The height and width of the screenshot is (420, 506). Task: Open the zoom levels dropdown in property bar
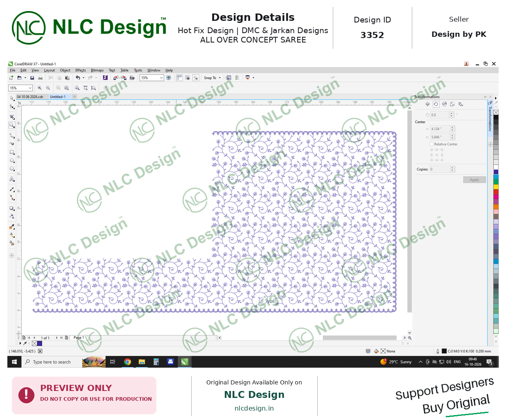30,88
